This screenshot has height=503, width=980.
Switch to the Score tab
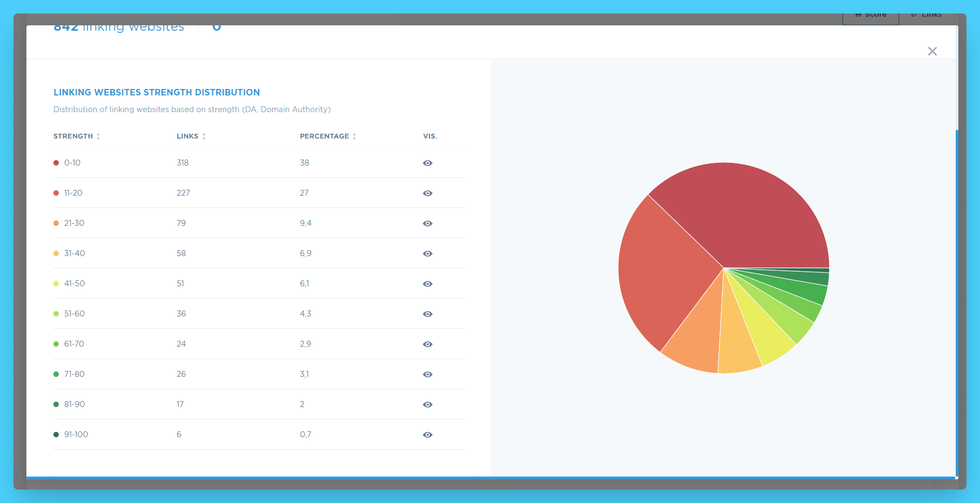click(870, 15)
